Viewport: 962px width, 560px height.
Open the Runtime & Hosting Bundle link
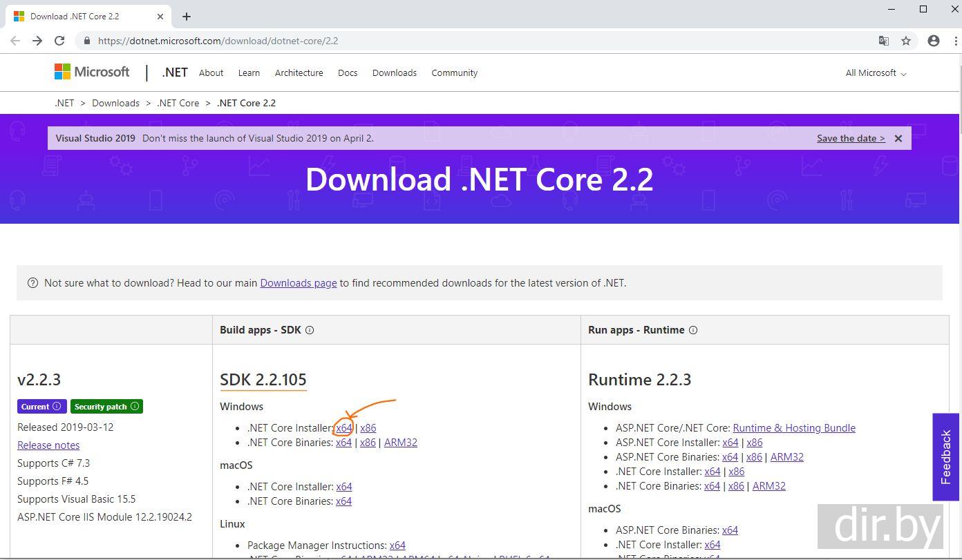pos(794,428)
